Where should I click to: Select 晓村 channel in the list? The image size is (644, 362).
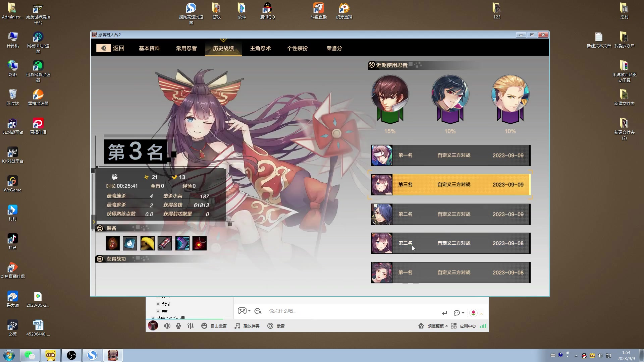pos(166,304)
